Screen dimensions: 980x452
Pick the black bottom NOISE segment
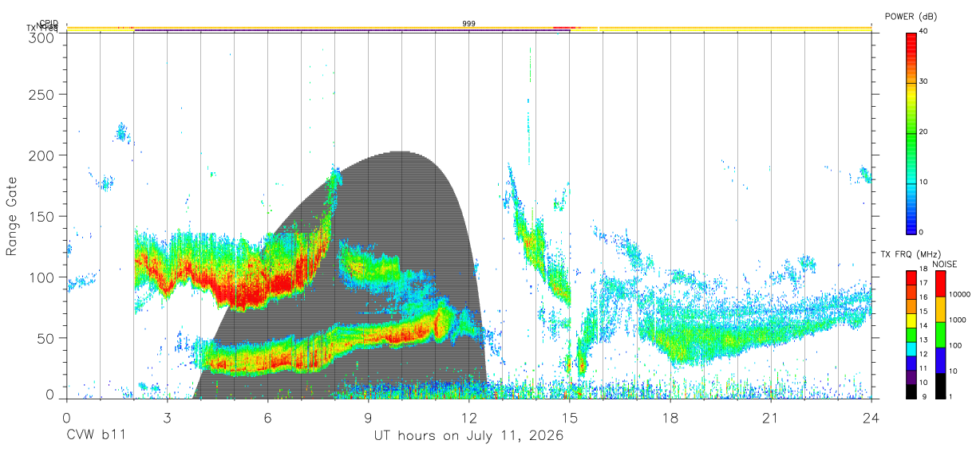coord(939,385)
